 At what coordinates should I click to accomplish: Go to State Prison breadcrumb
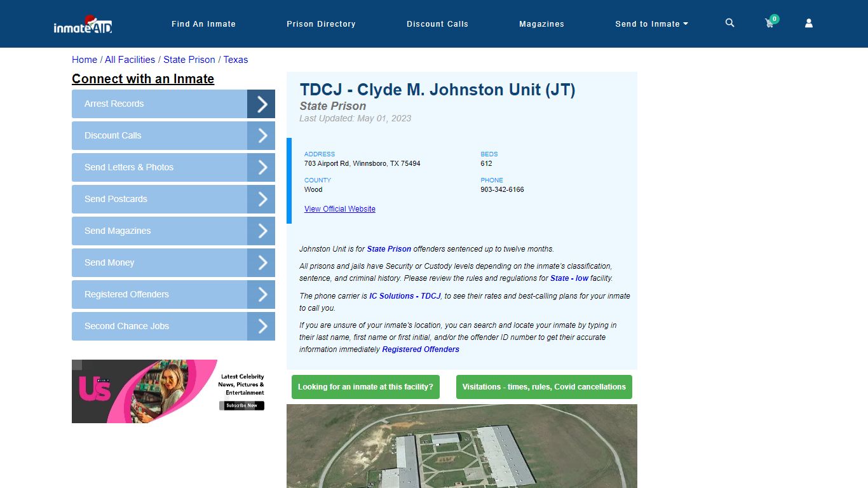pos(189,60)
